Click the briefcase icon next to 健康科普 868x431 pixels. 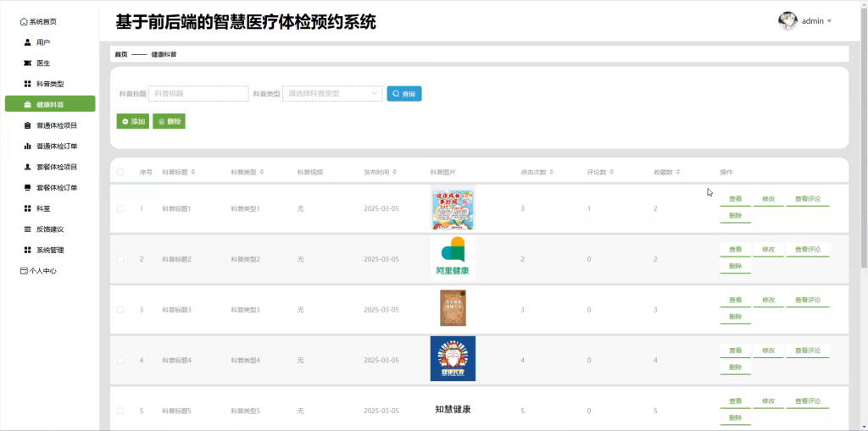coord(28,104)
